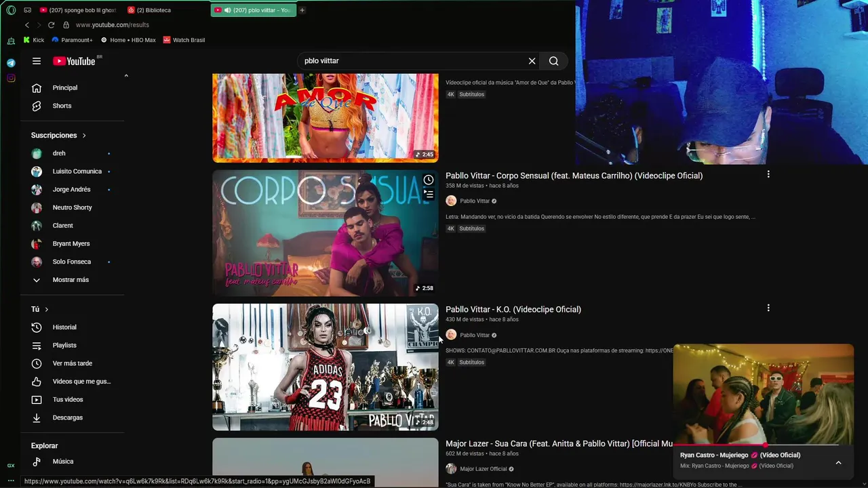Open the GX control sidebar icon

(x=11, y=466)
